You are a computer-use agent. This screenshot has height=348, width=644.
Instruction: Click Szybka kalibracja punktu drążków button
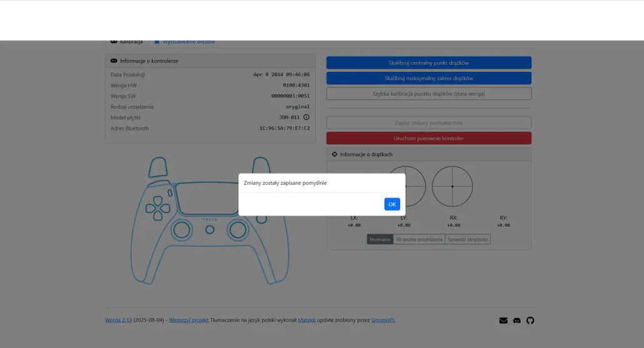click(428, 94)
